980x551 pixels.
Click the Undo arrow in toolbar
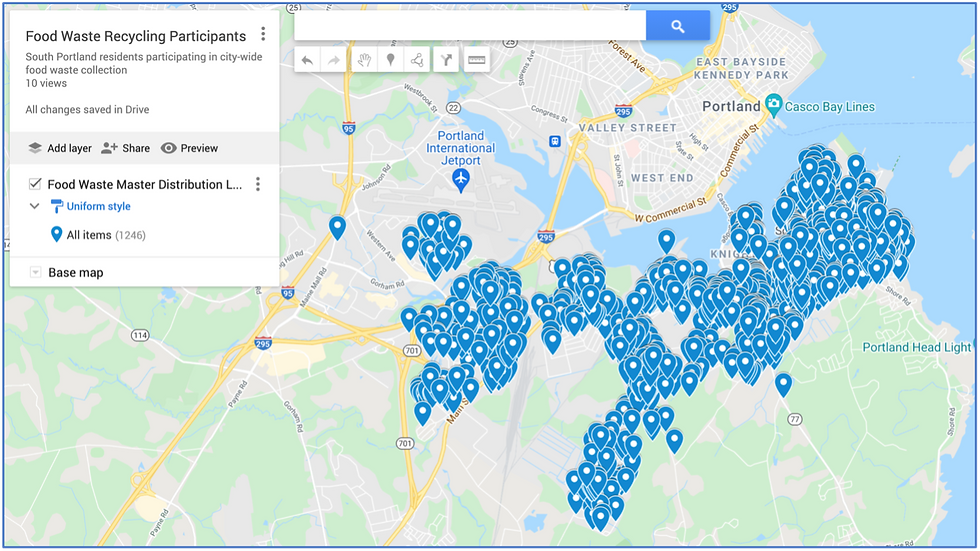(307, 61)
